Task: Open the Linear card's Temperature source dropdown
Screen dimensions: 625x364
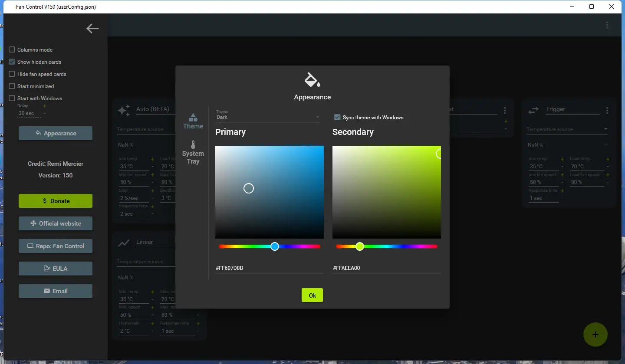Action: (146, 262)
